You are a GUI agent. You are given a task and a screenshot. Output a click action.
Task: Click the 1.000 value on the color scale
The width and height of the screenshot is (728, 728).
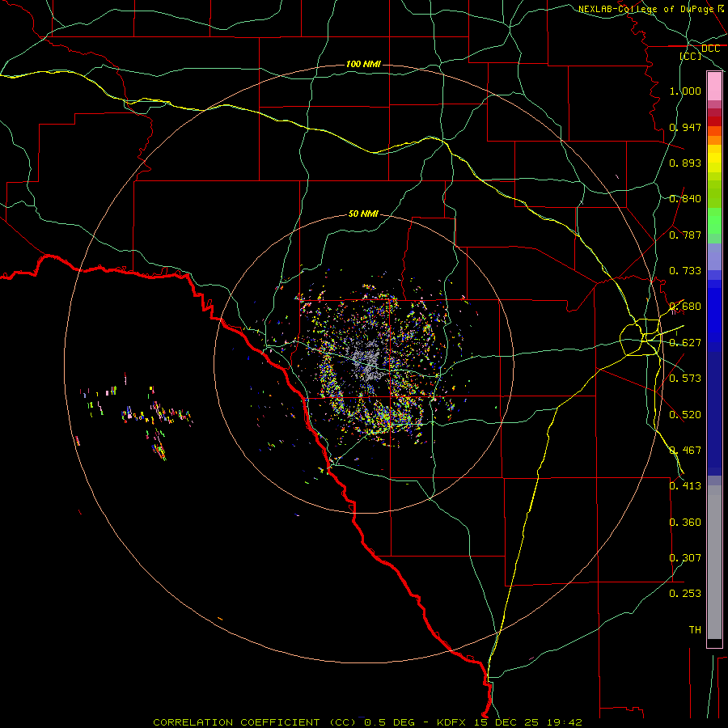(x=685, y=91)
